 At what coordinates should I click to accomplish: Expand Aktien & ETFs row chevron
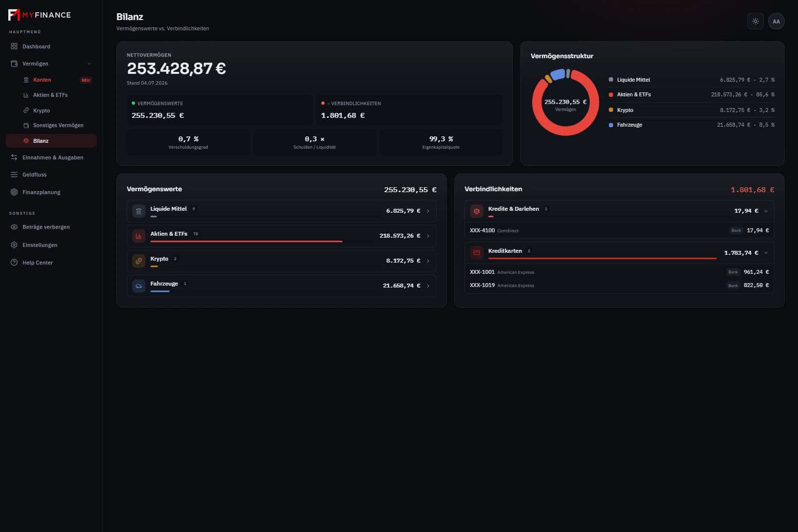[428, 236]
